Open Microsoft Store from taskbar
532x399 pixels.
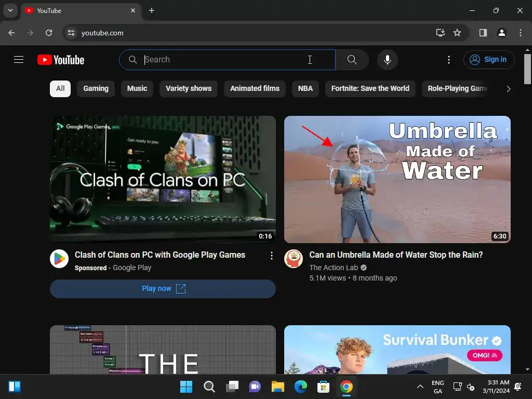pos(323,387)
